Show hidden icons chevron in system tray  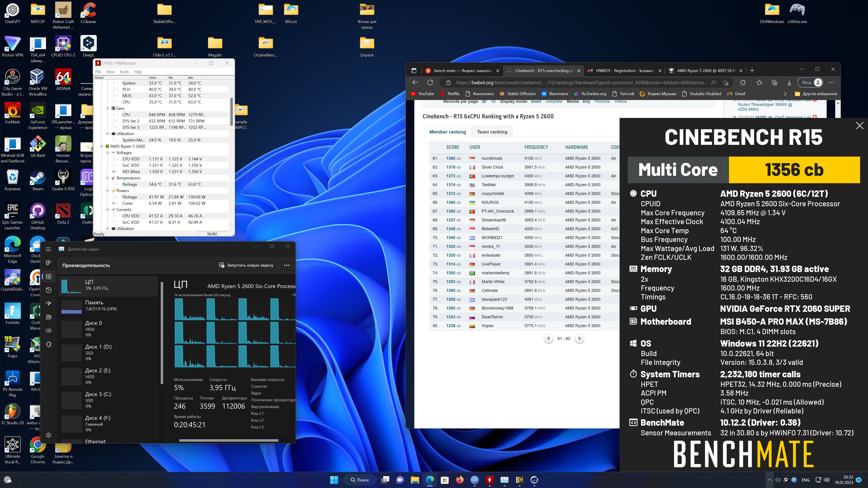coord(770,480)
